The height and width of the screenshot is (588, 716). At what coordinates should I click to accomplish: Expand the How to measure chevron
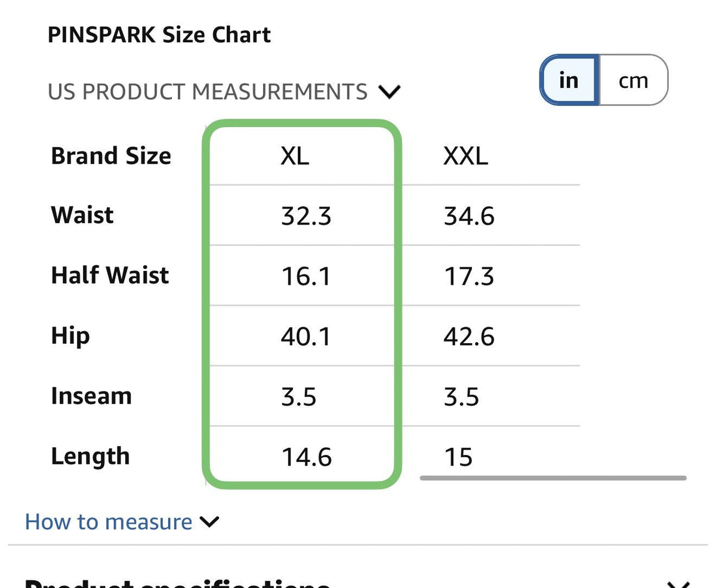pyautogui.click(x=209, y=522)
